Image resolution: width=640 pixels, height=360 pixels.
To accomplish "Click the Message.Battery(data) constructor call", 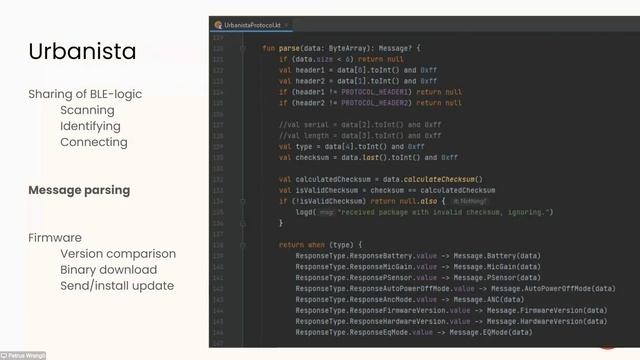I will 497,256.
